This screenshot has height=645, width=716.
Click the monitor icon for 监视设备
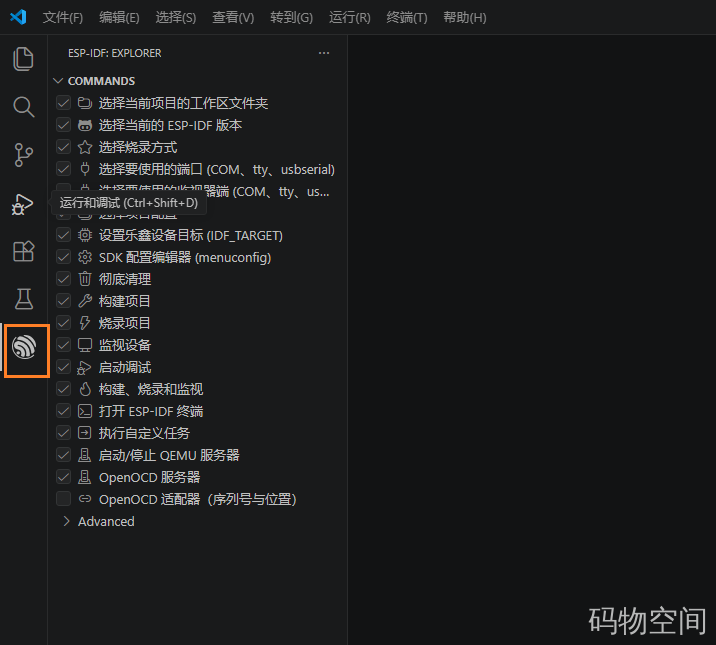tap(84, 345)
